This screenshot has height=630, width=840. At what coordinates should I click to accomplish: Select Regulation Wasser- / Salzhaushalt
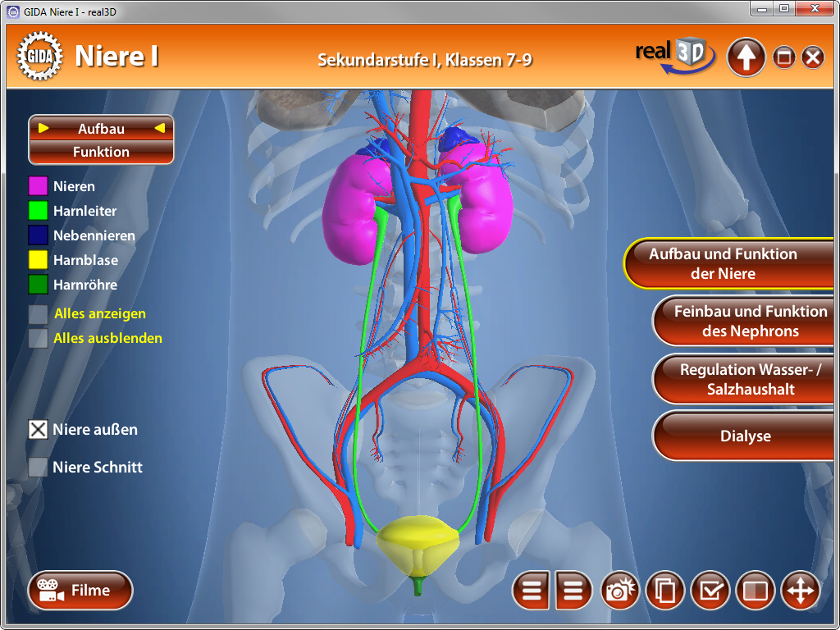click(x=746, y=379)
